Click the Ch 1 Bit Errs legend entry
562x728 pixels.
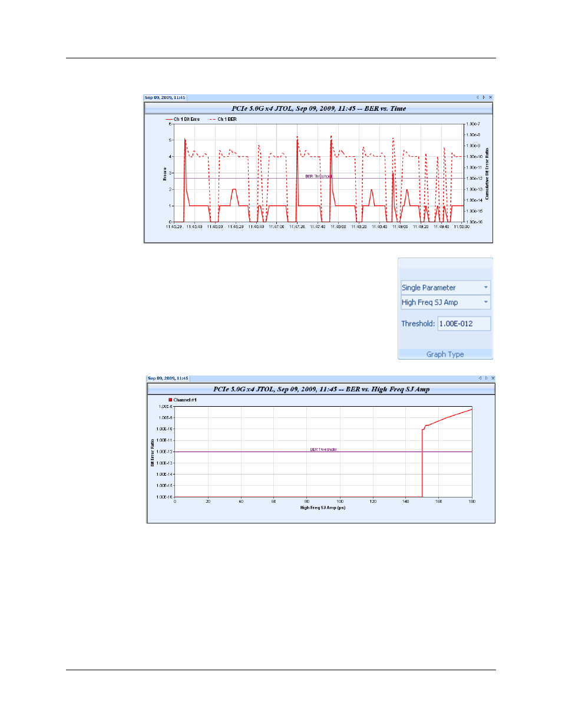pyautogui.click(x=183, y=119)
